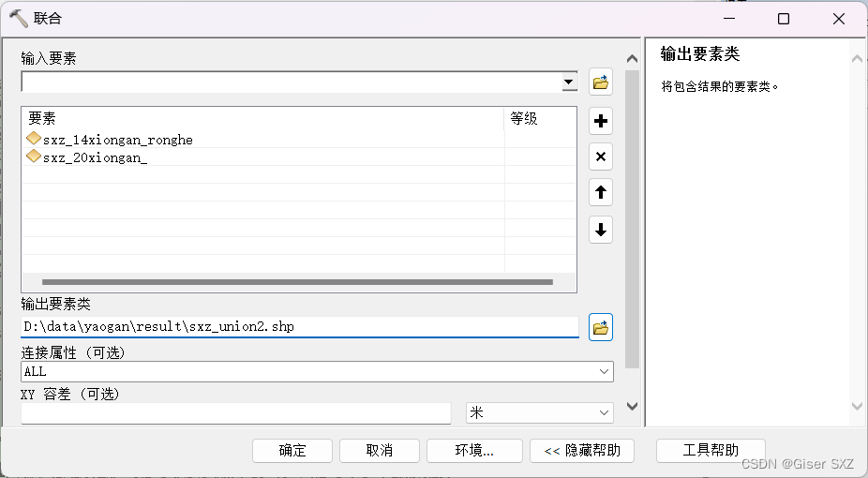Move selected feature up arrow

point(601,192)
